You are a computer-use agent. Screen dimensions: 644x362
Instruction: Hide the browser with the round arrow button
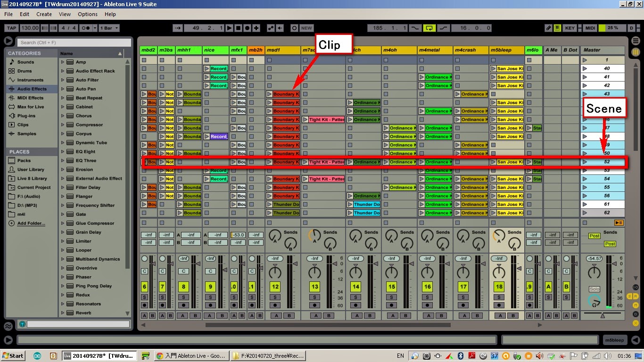8,41
